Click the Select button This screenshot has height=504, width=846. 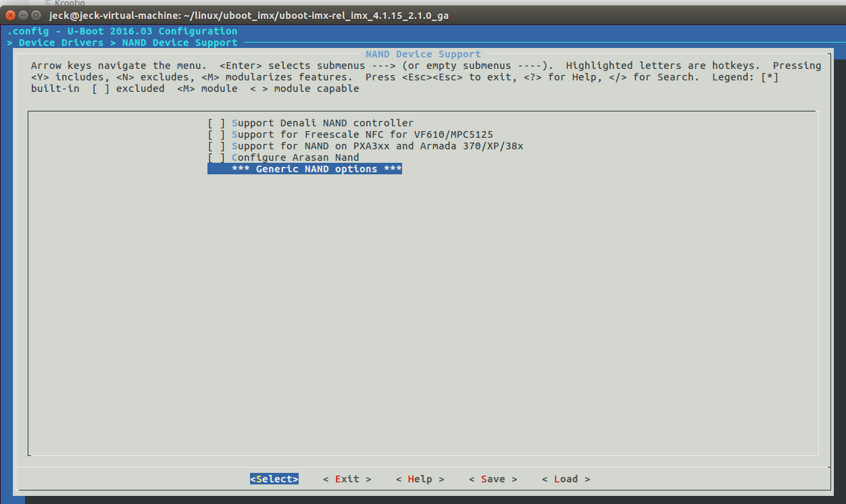(274, 479)
